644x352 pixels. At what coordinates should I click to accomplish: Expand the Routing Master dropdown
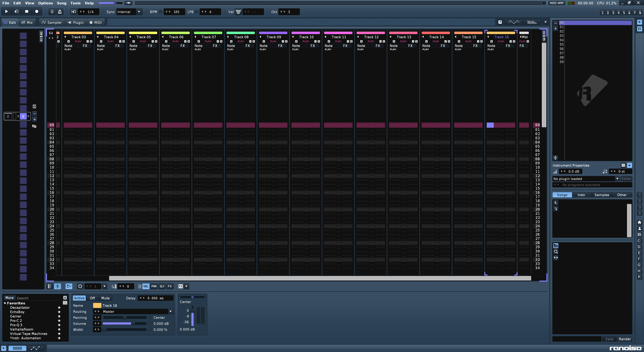[x=171, y=312]
